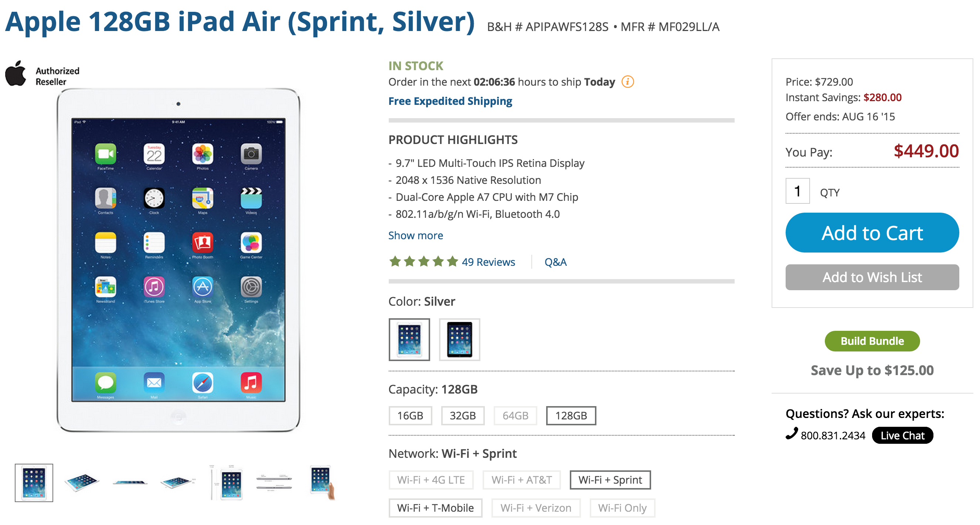This screenshot has height=525, width=980.
Task: Click the QTY quantity input field
Action: click(797, 191)
